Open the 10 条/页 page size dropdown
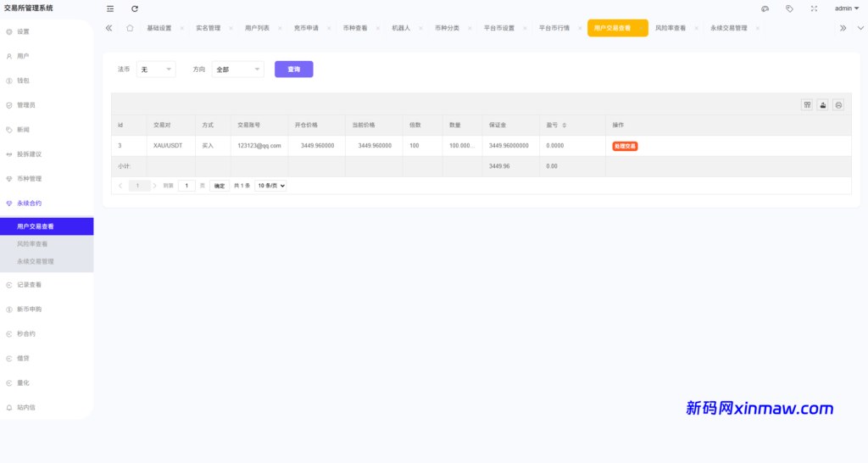Screen dimensions: 868x463 click(270, 186)
